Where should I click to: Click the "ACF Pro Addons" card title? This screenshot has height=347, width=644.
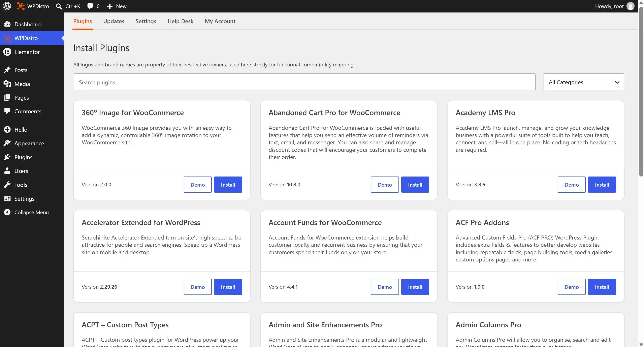482,222
